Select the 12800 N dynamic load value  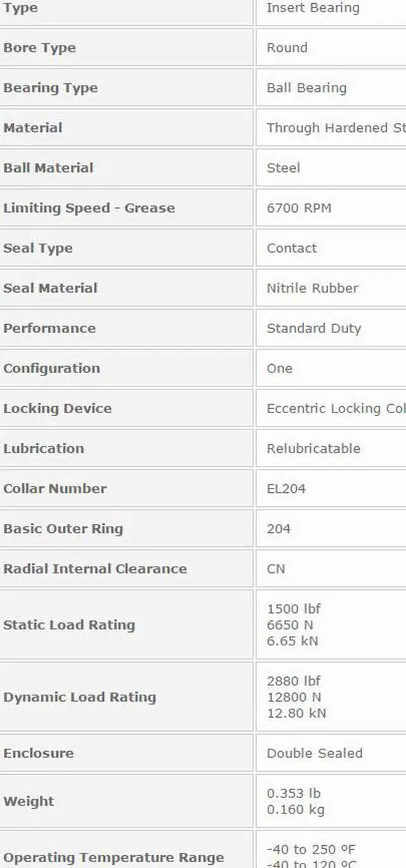[294, 697]
